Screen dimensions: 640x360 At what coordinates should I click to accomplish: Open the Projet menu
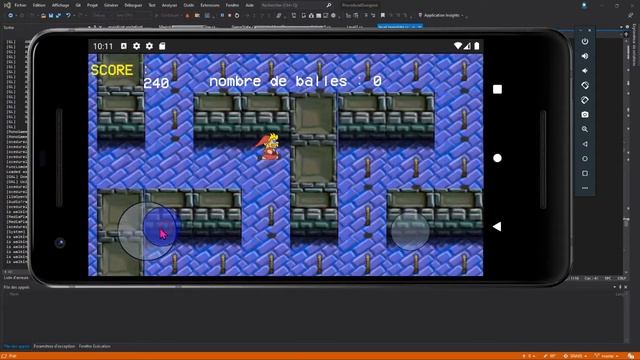pos(92,5)
